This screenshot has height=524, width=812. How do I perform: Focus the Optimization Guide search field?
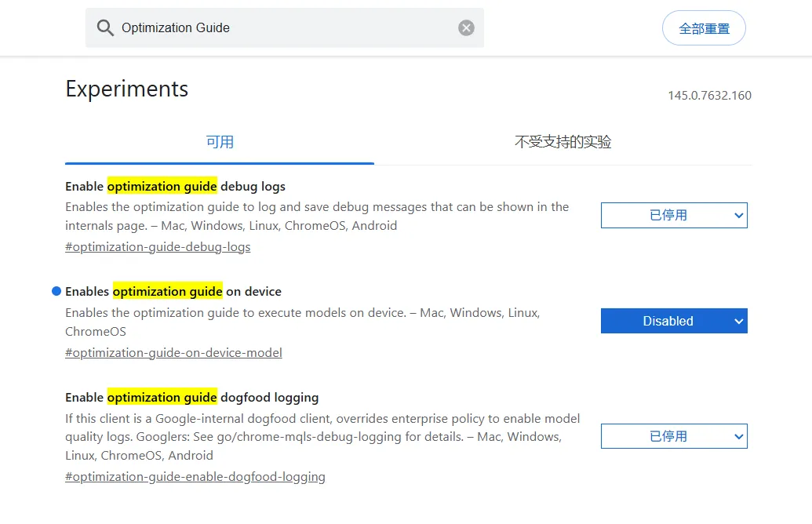pos(282,28)
